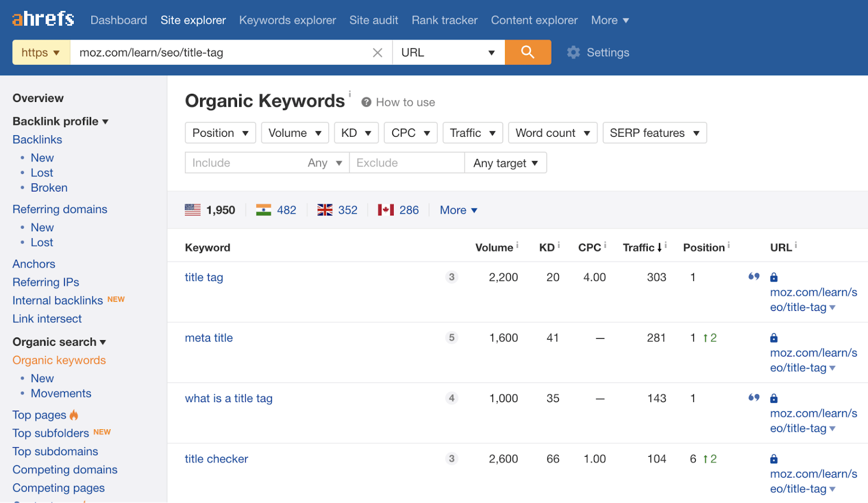This screenshot has width=868, height=503.
Task: Click the lock icon on the first result URL
Action: 774,277
